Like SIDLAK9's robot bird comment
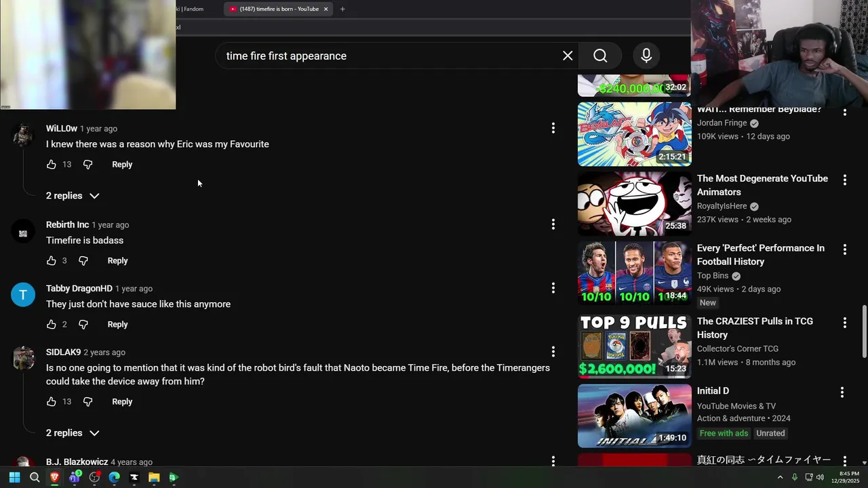 click(52, 402)
